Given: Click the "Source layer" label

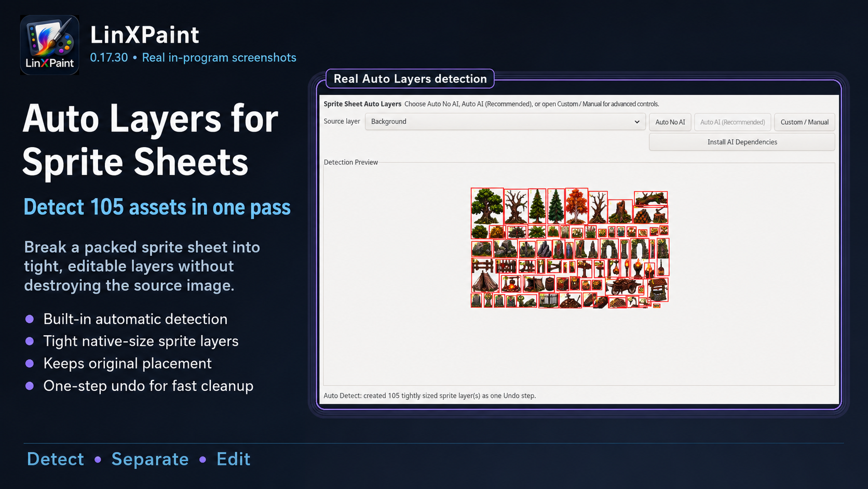Looking at the screenshot, I should (x=342, y=122).
